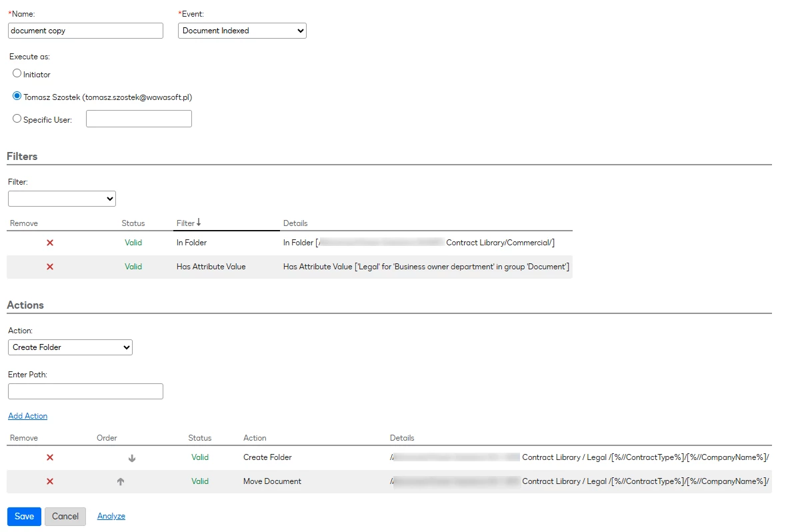Move the Move Document action up

(121, 481)
